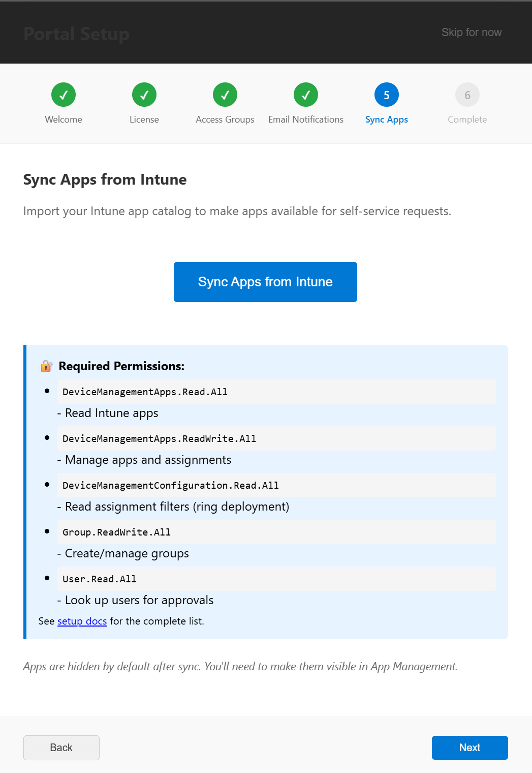Click the lock icon beside Required Permissions
532x773 pixels.
[46, 366]
